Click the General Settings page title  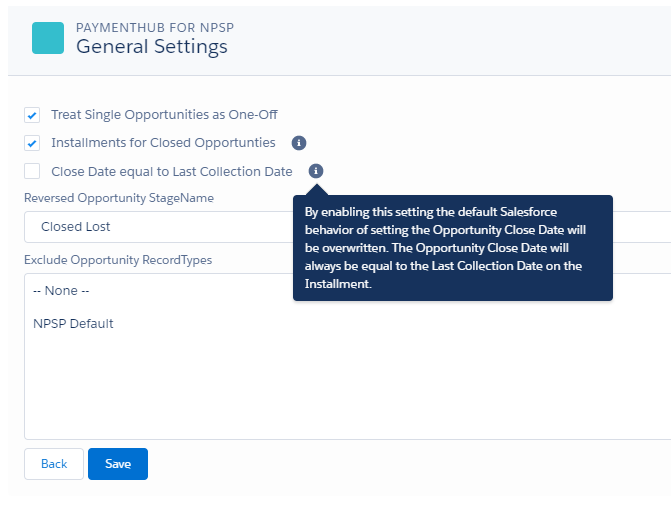tap(151, 47)
